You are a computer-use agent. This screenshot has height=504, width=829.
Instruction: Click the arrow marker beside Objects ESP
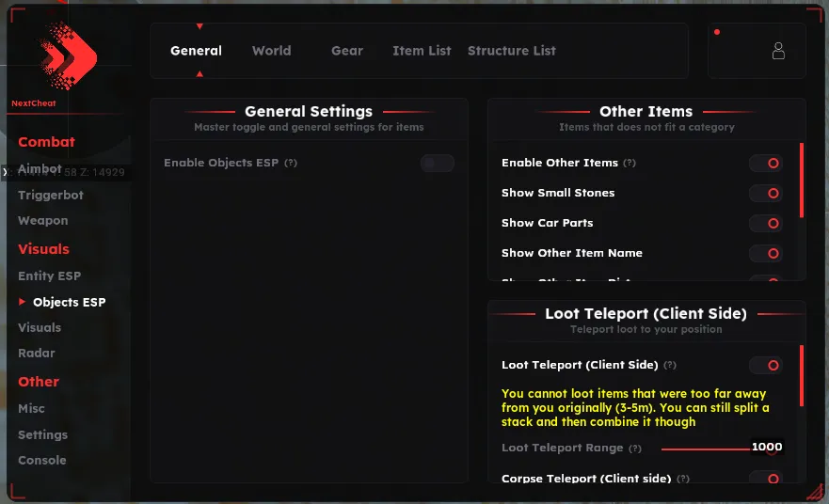[22, 302]
